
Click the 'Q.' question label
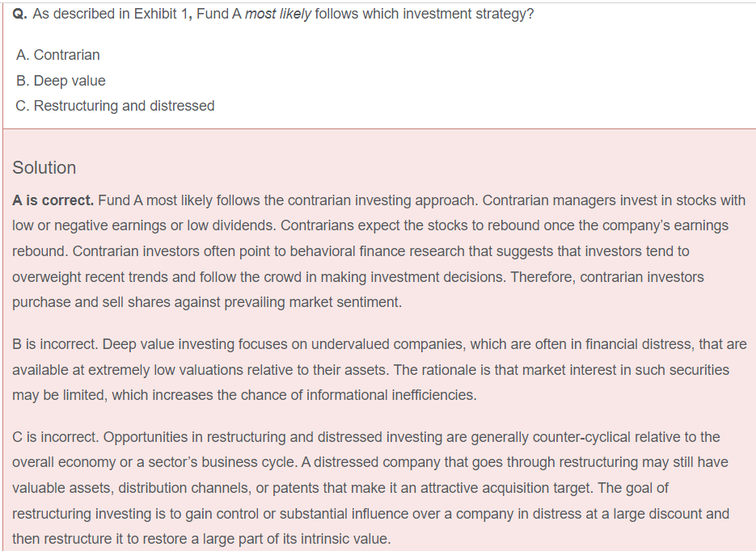(21, 15)
